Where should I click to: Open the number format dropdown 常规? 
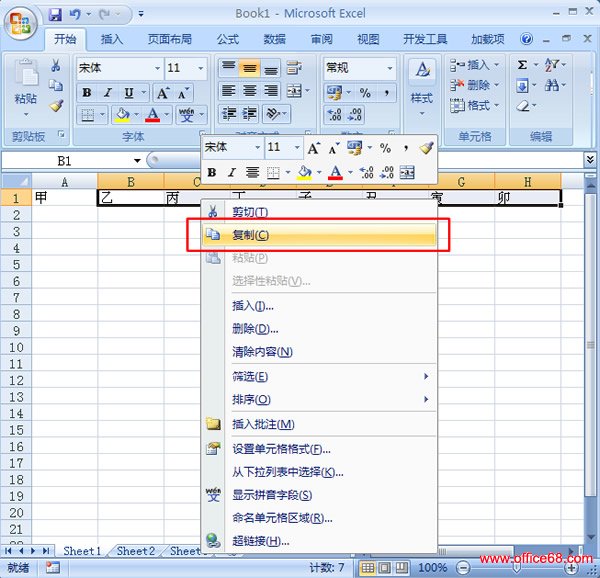click(x=390, y=68)
